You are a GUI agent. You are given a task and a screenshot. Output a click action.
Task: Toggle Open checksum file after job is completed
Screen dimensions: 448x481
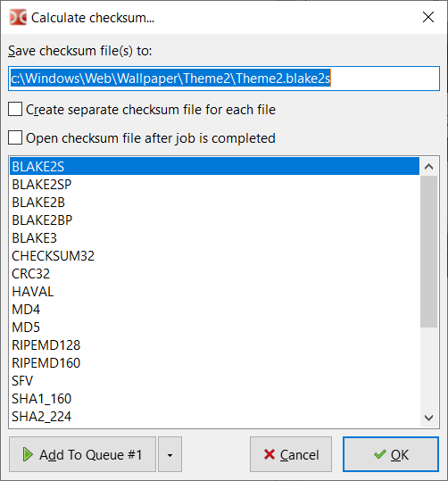15,137
